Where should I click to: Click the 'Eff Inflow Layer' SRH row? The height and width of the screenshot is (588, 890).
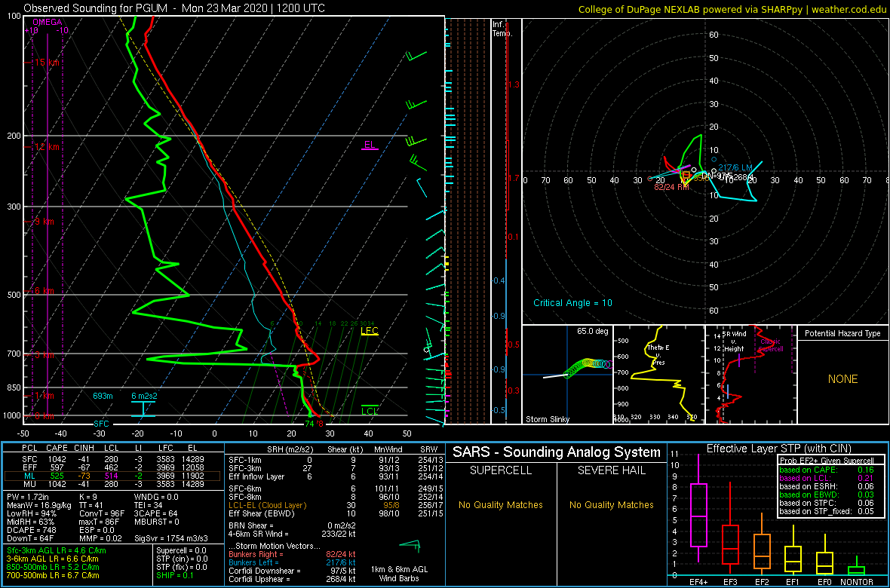[x=335, y=476]
